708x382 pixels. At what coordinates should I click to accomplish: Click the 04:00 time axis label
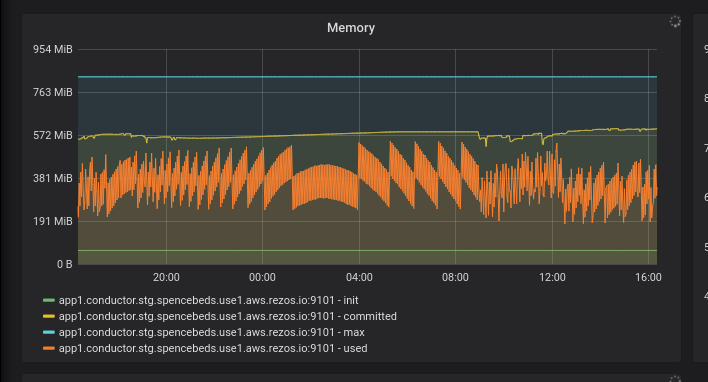tap(359, 277)
